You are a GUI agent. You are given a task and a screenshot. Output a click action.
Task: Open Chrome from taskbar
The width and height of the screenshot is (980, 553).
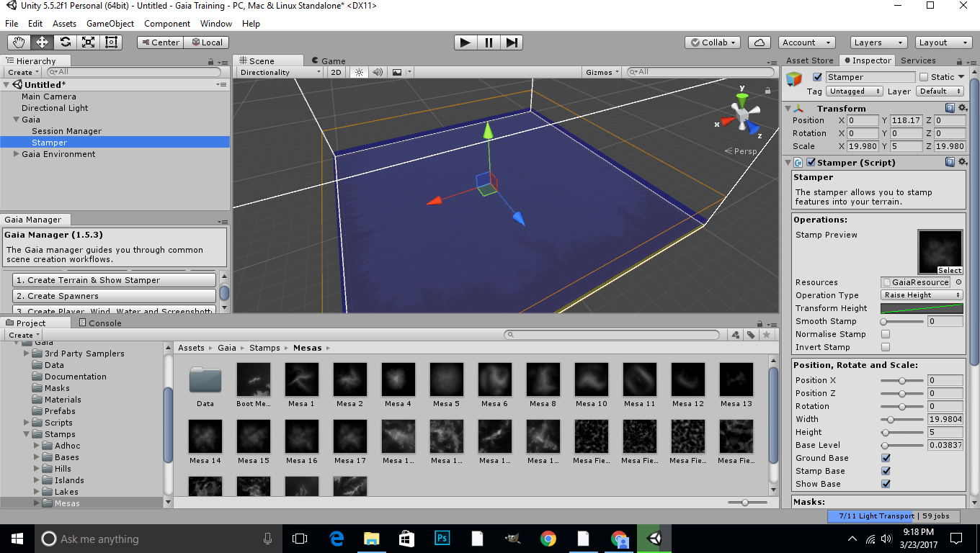click(548, 539)
